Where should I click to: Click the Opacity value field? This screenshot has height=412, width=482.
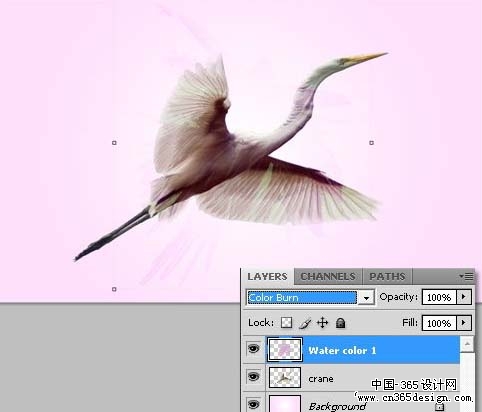[x=439, y=297]
